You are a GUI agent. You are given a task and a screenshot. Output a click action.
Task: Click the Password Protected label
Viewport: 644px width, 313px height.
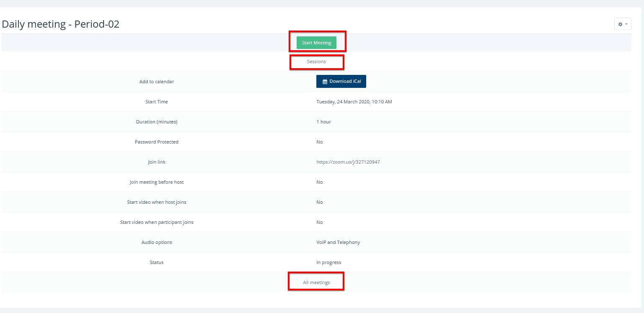(157, 142)
